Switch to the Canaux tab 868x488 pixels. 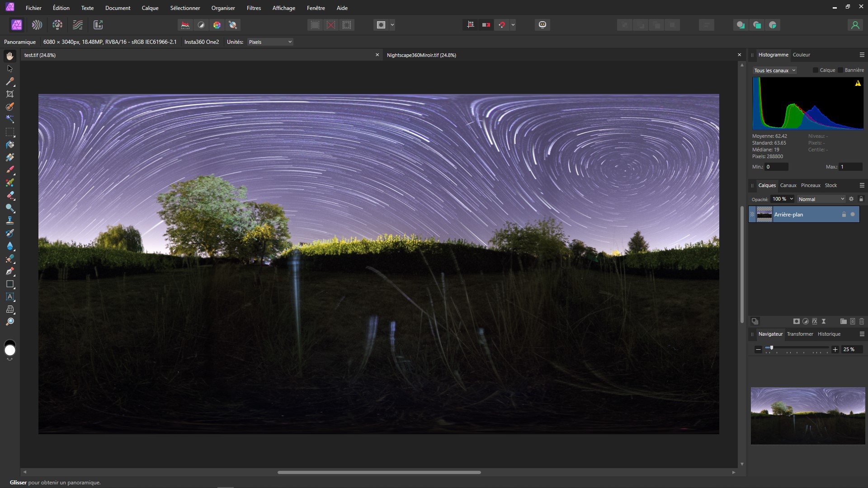click(x=788, y=185)
